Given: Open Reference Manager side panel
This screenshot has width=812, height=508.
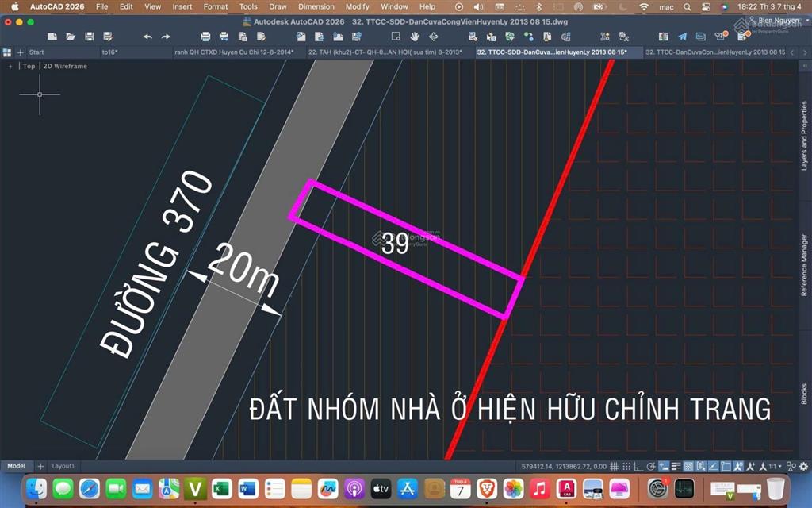Looking at the screenshot, I should [804, 265].
